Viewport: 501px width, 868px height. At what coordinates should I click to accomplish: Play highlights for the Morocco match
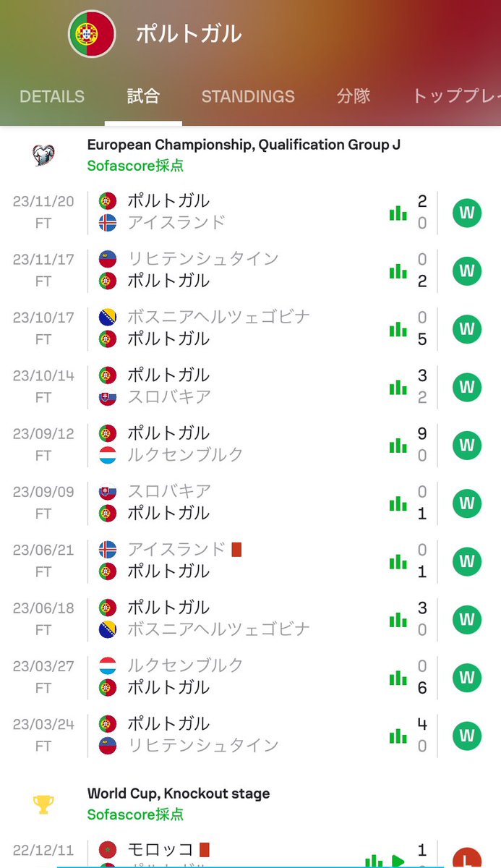click(x=398, y=860)
